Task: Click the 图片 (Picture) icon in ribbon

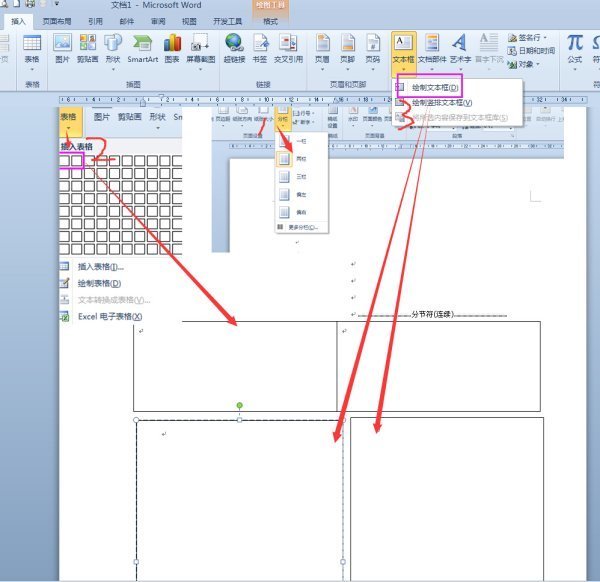Action: [x=62, y=48]
